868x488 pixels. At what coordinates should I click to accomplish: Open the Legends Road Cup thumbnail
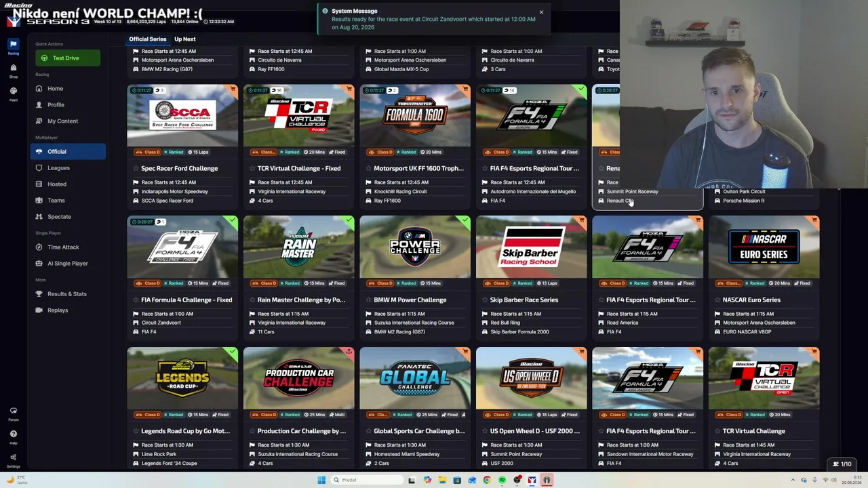click(182, 378)
